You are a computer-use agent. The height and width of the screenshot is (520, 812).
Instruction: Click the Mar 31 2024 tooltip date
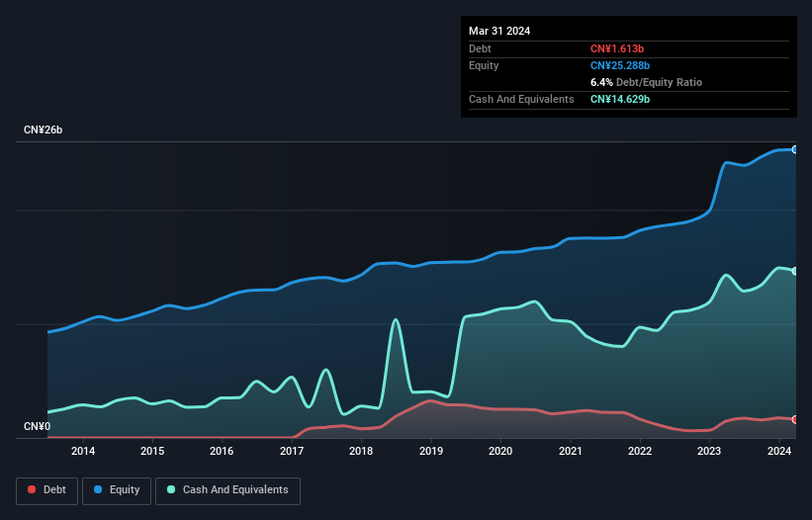point(499,31)
